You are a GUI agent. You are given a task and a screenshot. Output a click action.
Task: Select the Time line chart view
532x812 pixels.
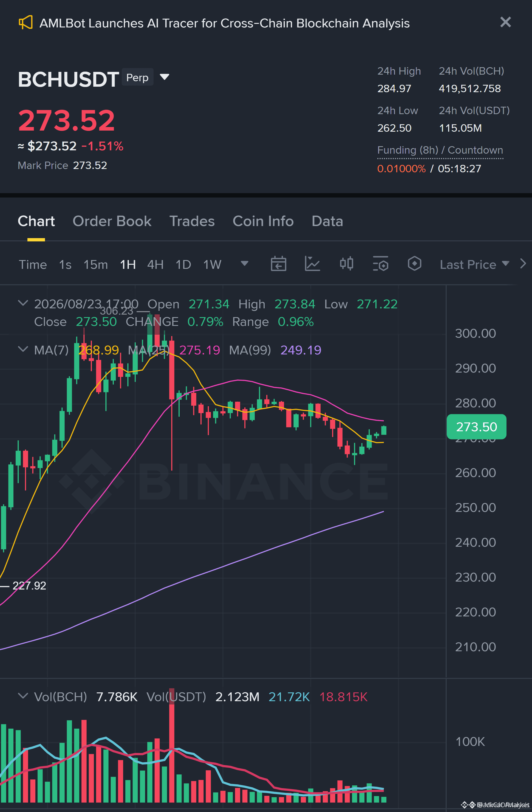click(33, 264)
